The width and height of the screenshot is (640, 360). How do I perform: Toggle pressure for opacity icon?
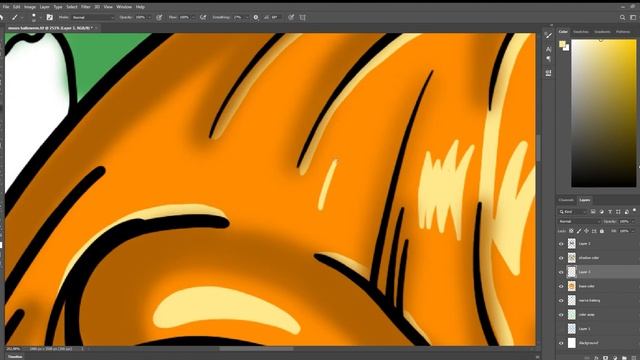tap(159, 18)
